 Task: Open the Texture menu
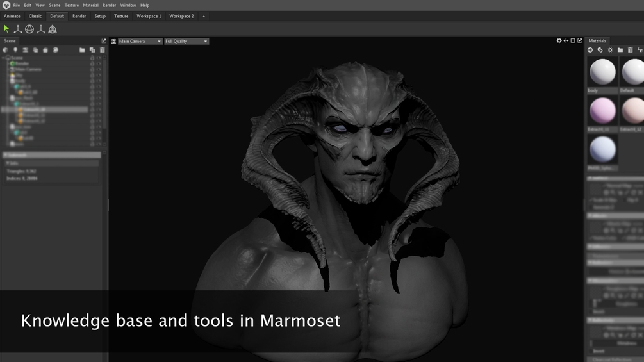72,5
